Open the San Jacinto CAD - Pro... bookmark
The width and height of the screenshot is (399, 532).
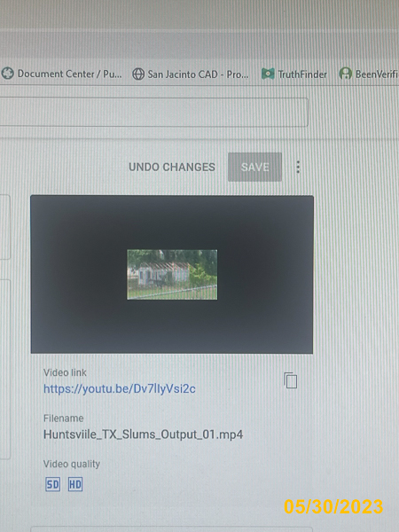pos(198,74)
